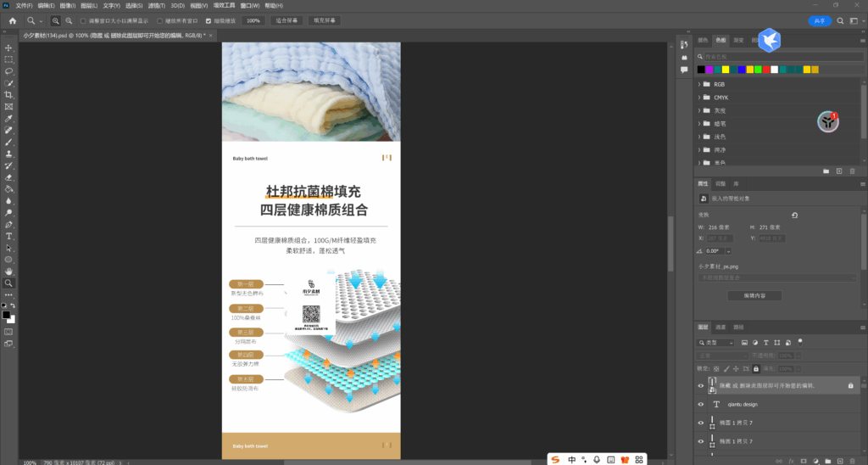868x465 pixels.
Task: Create new swatch in Swatches panel
Action: tap(838, 171)
